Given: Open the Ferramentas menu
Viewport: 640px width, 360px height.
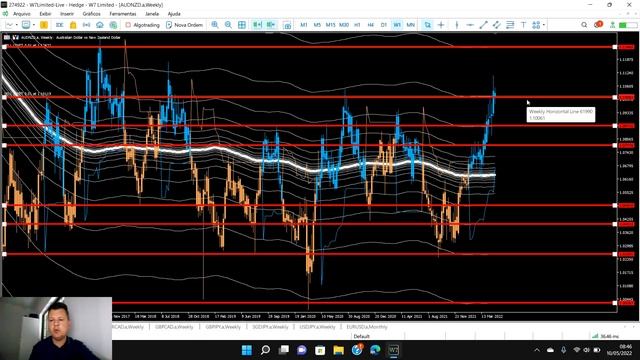Looking at the screenshot, I should 123,14.
